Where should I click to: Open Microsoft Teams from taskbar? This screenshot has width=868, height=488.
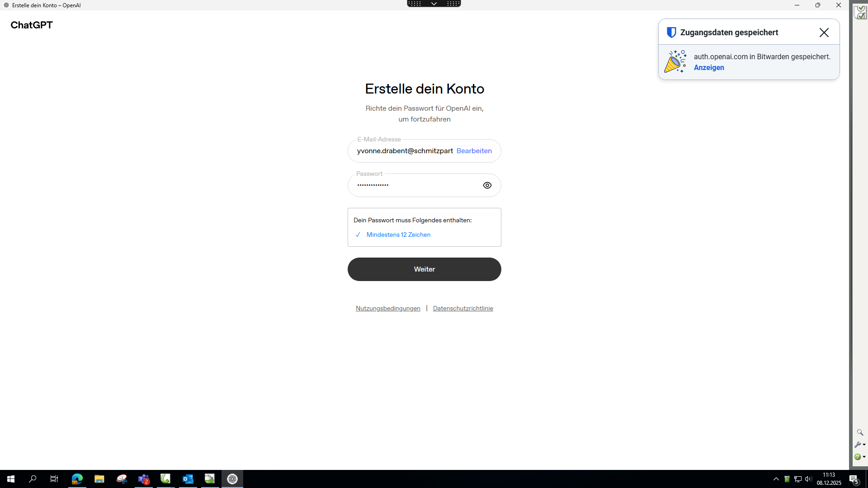coord(144,479)
